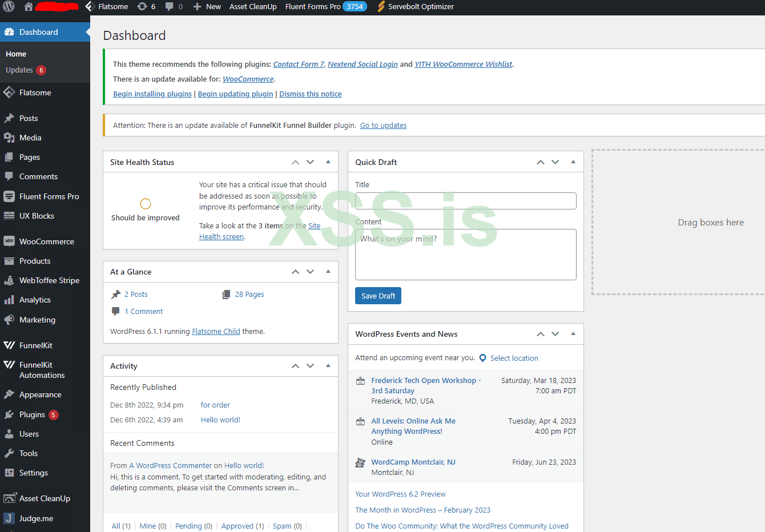Collapse the At a Glance panel
This screenshot has height=532, width=765.
[328, 272]
